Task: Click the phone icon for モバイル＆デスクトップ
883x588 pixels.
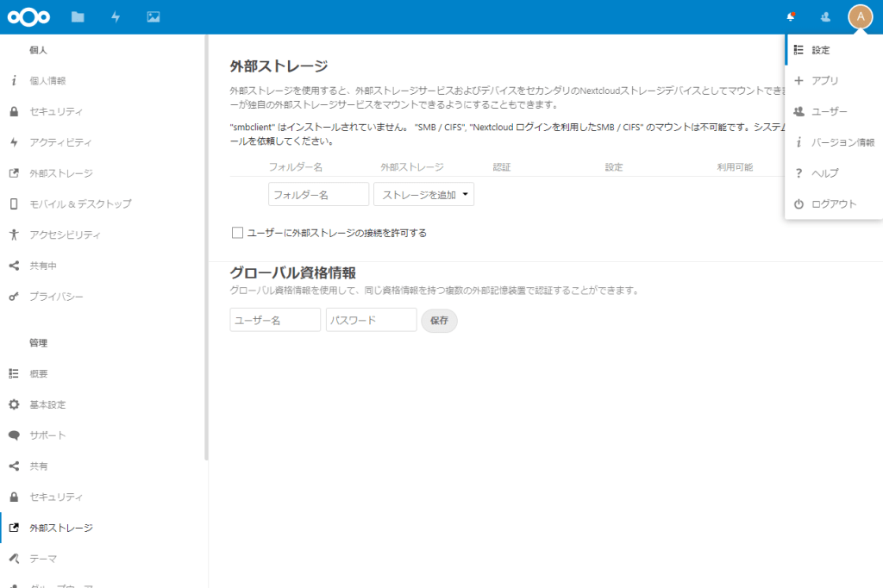Action: click(x=14, y=203)
